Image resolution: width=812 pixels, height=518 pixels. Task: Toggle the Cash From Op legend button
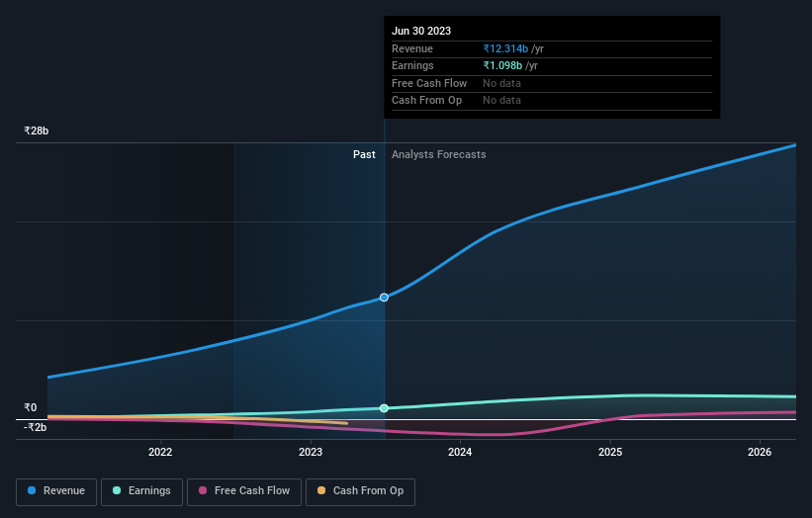tap(360, 491)
